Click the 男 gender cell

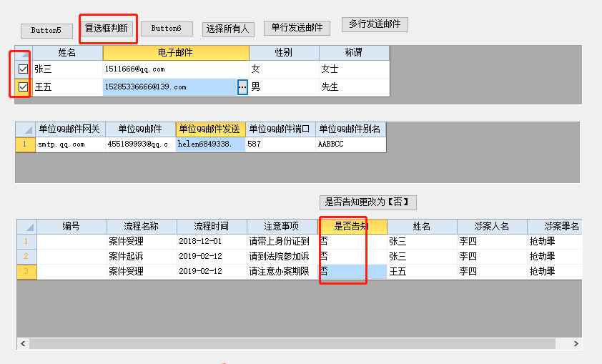coord(284,87)
